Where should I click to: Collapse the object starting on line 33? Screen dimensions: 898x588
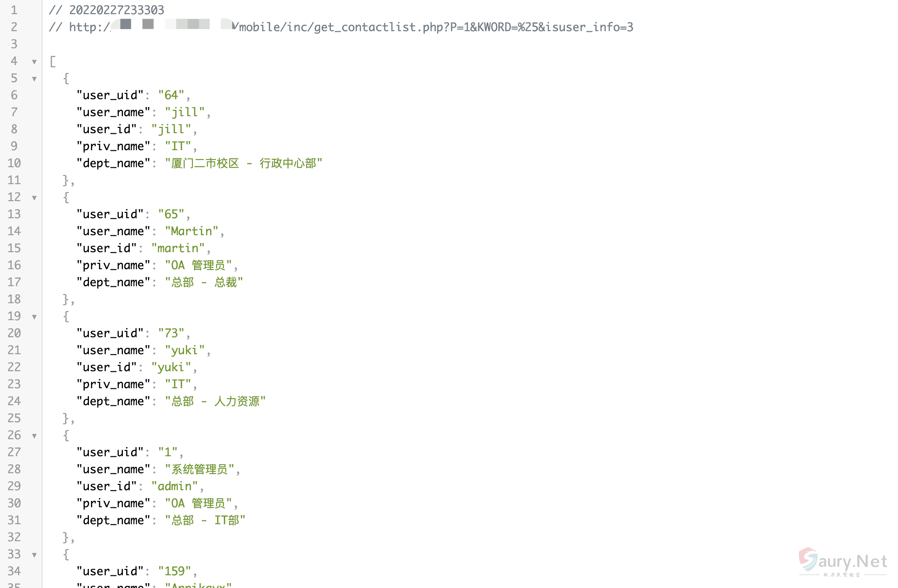(34, 554)
